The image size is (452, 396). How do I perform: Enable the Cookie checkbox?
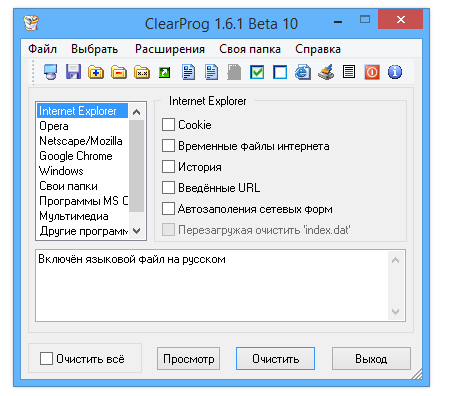pyautogui.click(x=168, y=125)
